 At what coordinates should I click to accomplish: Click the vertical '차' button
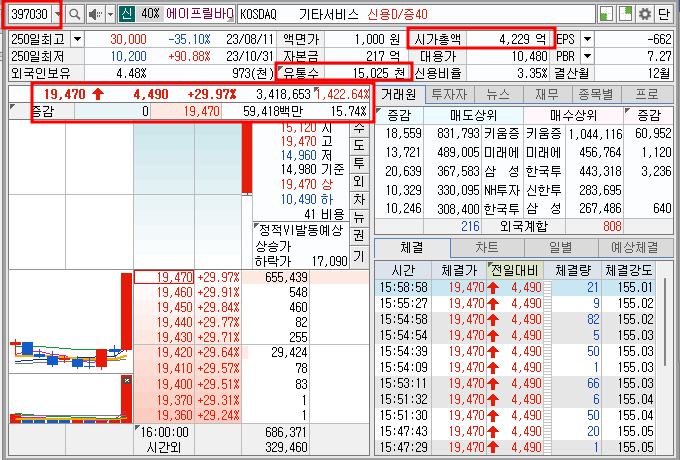click(x=359, y=200)
